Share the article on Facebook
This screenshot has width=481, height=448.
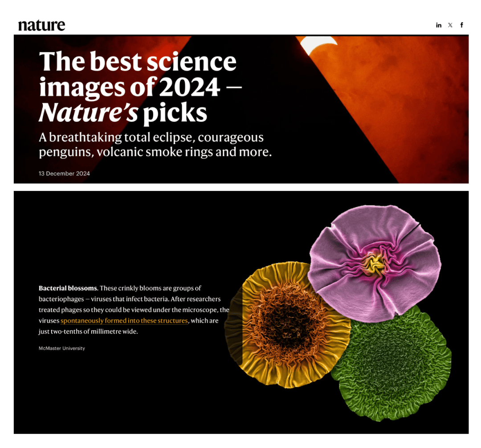click(462, 25)
